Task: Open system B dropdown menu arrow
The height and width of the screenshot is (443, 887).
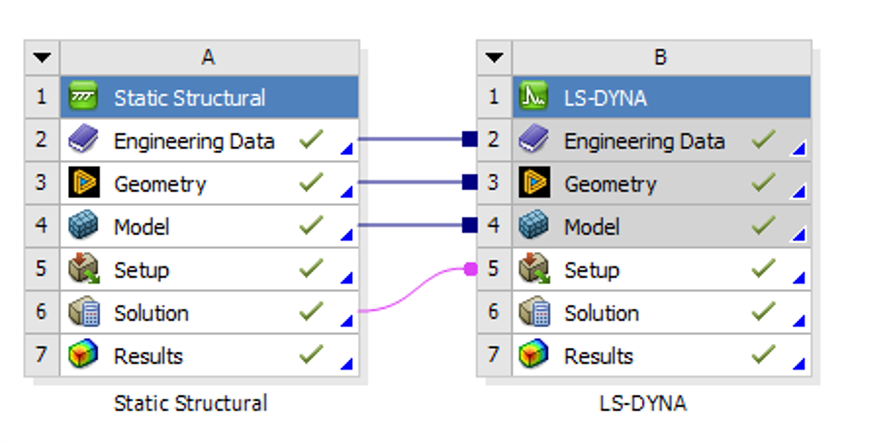Action: [x=494, y=57]
